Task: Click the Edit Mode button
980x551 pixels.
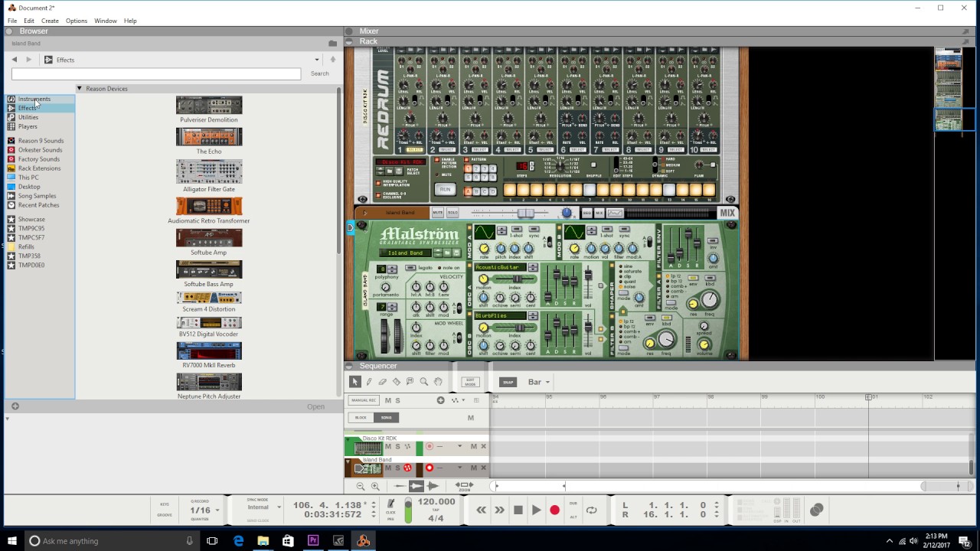Action: pos(470,382)
